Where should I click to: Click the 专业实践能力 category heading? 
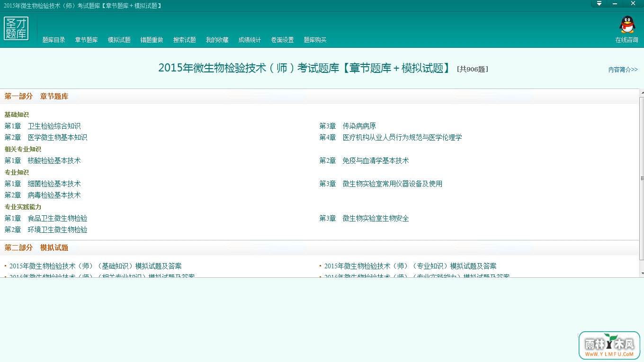[23, 207]
